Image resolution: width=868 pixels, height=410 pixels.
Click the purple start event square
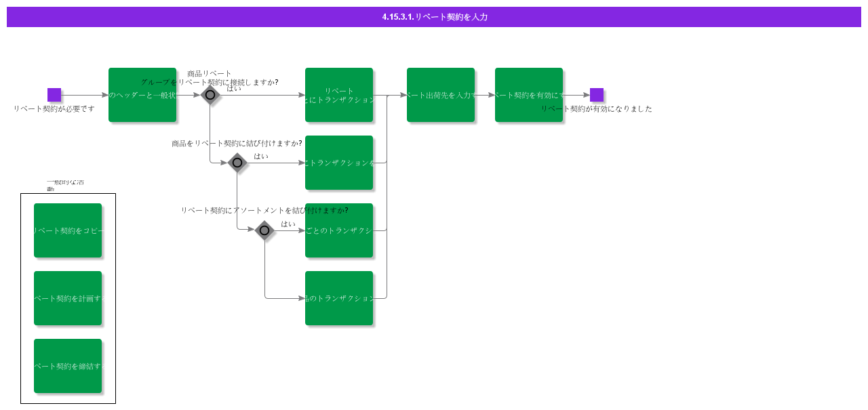point(54,95)
